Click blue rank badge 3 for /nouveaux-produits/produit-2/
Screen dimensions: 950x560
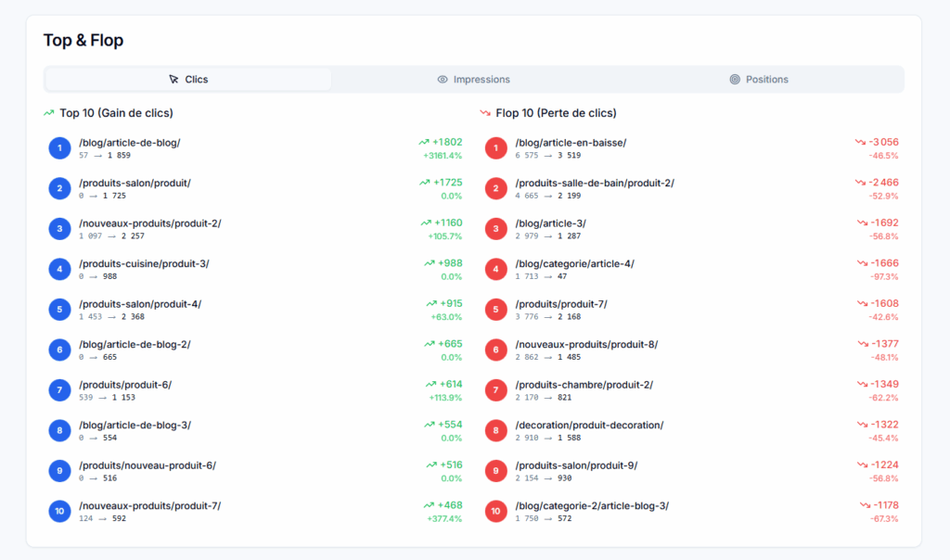[59, 229]
